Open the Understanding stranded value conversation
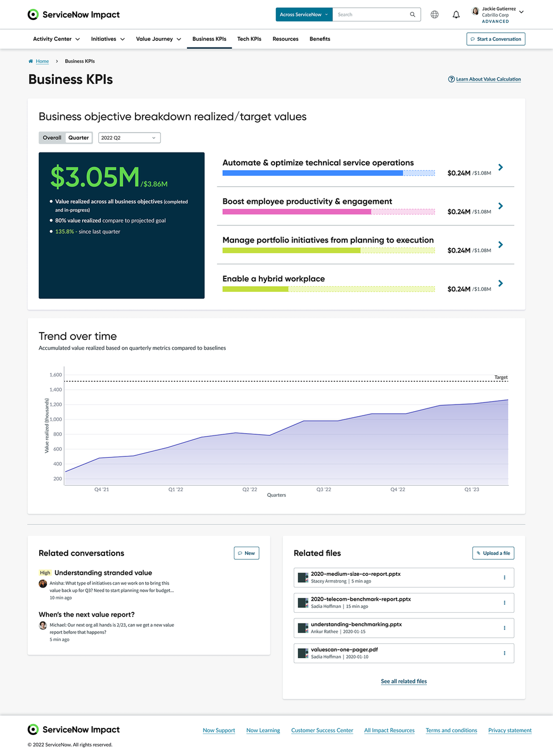 pyautogui.click(x=103, y=573)
